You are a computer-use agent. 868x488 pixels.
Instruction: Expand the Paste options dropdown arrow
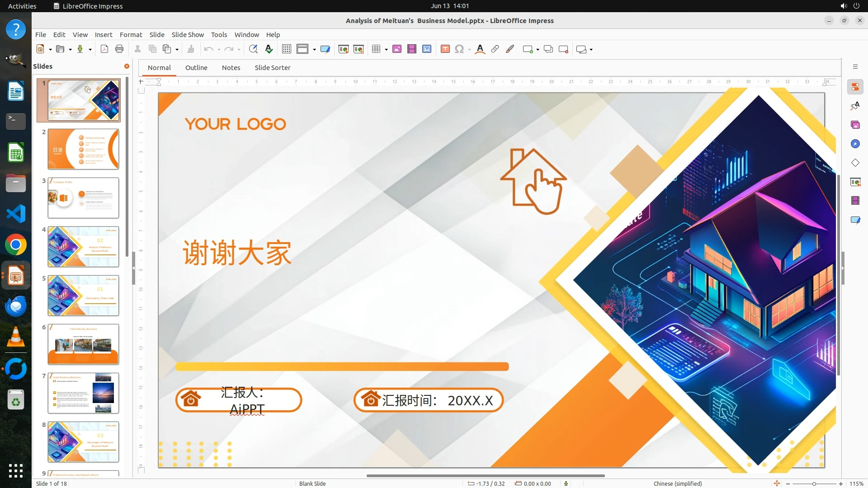point(177,49)
